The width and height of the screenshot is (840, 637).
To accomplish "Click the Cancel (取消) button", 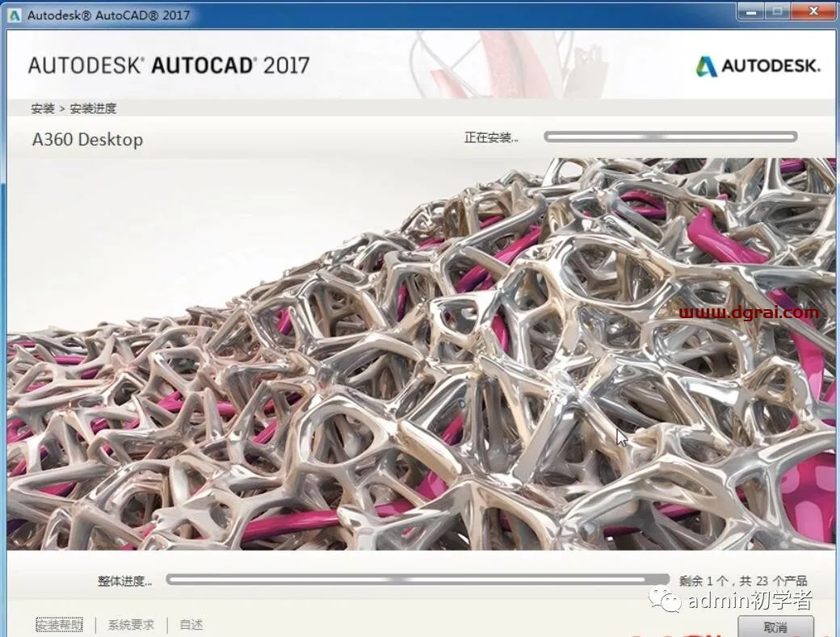I will click(775, 627).
